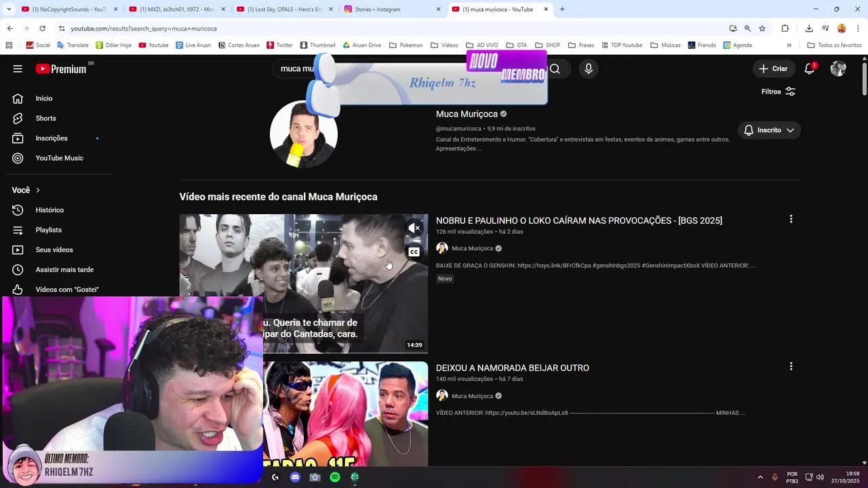Expand the Inscrito subscription dropdown
868x488 pixels.
(x=769, y=130)
